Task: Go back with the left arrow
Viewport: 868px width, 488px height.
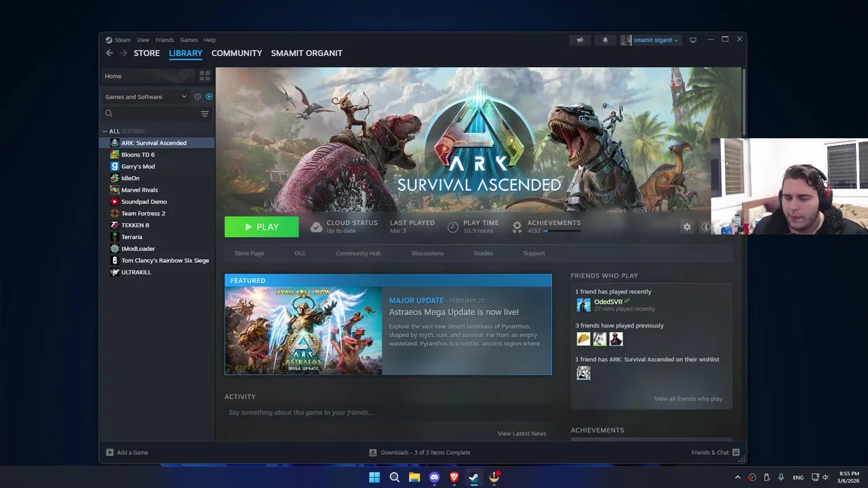Action: [x=109, y=53]
